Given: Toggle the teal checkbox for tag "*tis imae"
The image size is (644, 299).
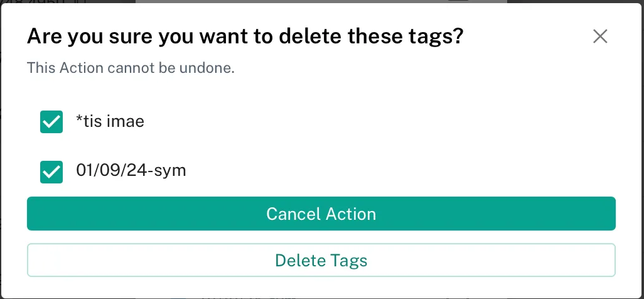Looking at the screenshot, I should (51, 122).
